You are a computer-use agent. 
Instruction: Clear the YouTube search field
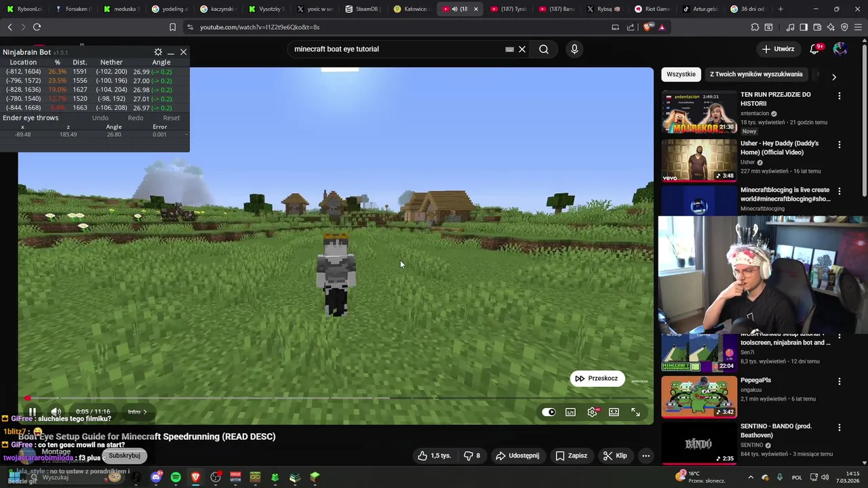point(522,49)
